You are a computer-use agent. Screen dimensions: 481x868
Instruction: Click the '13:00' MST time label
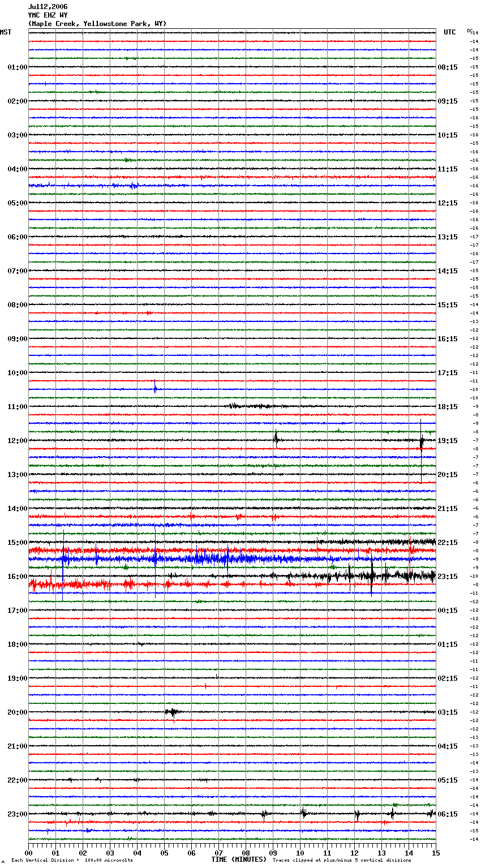pyautogui.click(x=18, y=475)
